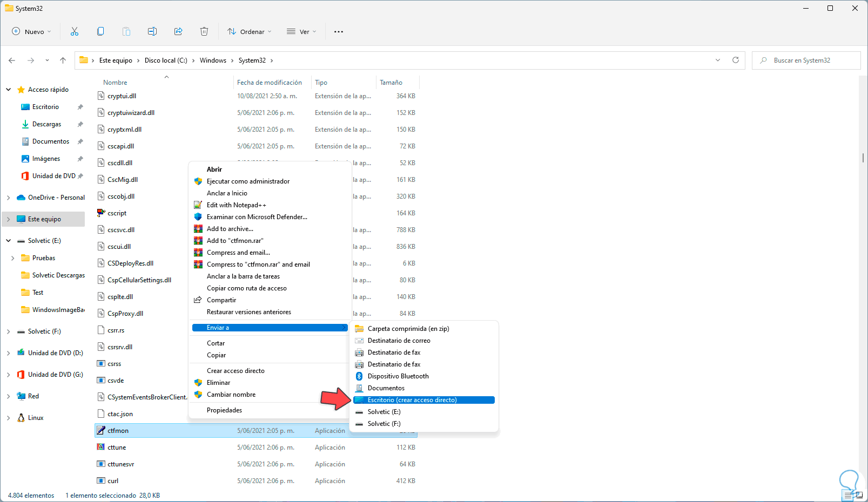Image resolution: width=868 pixels, height=502 pixels.
Task: Click Este equipo in breadcrumb path
Action: (x=116, y=60)
